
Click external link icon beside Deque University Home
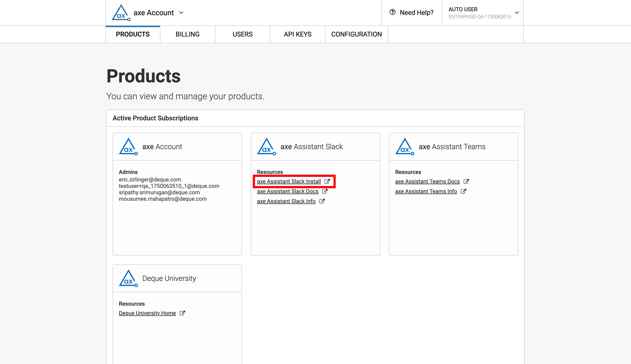coord(182,313)
